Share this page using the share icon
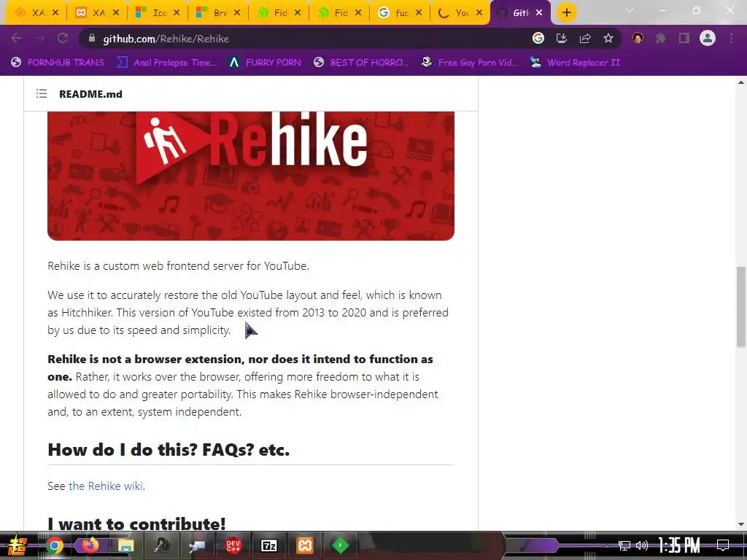The width and height of the screenshot is (747, 560). point(585,39)
